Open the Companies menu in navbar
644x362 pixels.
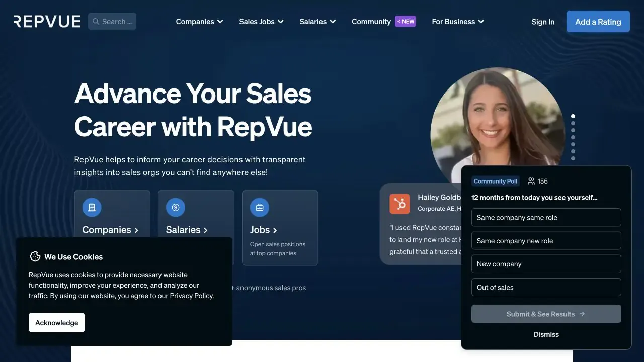(x=200, y=22)
